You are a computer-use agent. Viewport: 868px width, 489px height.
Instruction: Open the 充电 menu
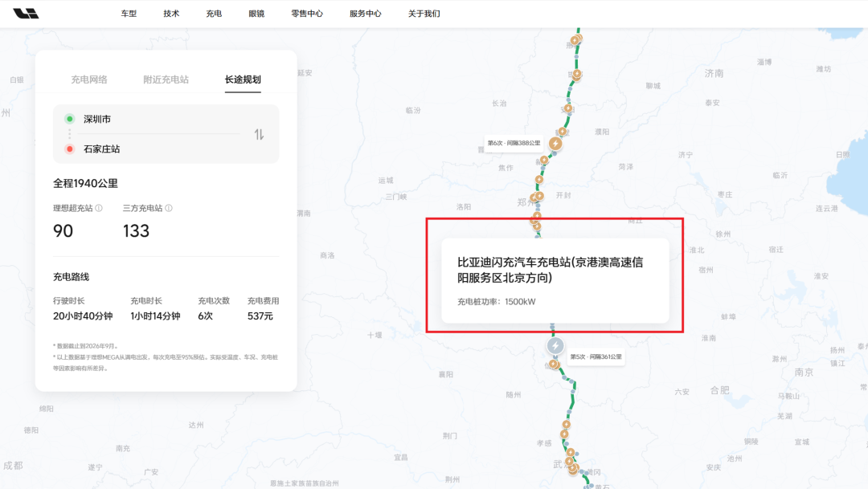[215, 14]
